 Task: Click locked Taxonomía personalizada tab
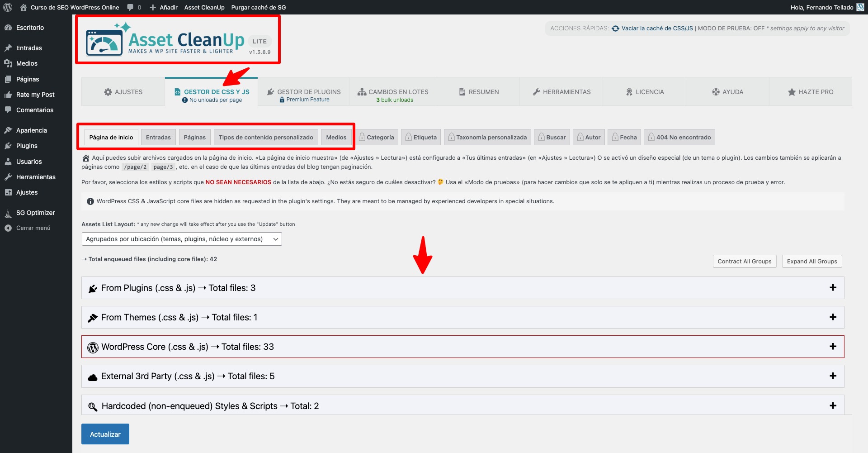click(x=487, y=137)
